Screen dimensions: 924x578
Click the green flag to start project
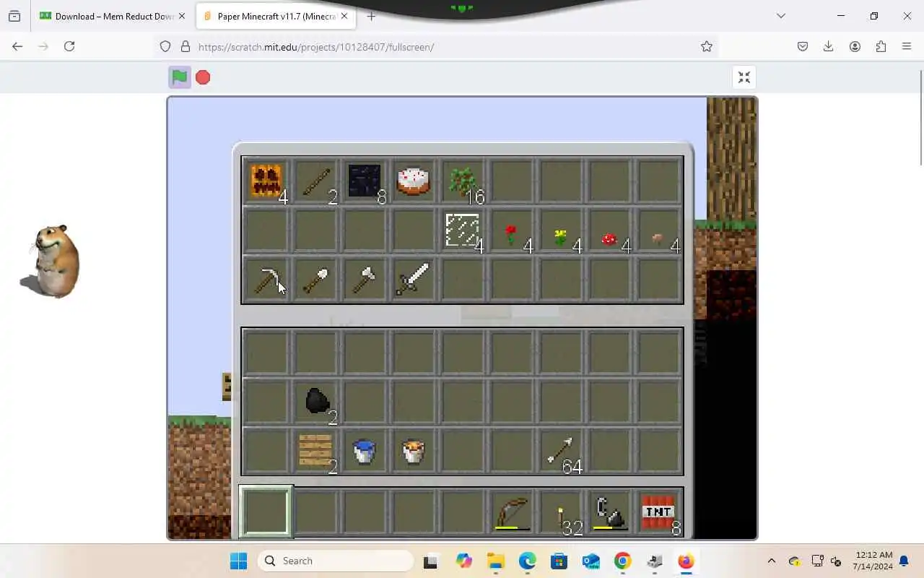click(179, 77)
